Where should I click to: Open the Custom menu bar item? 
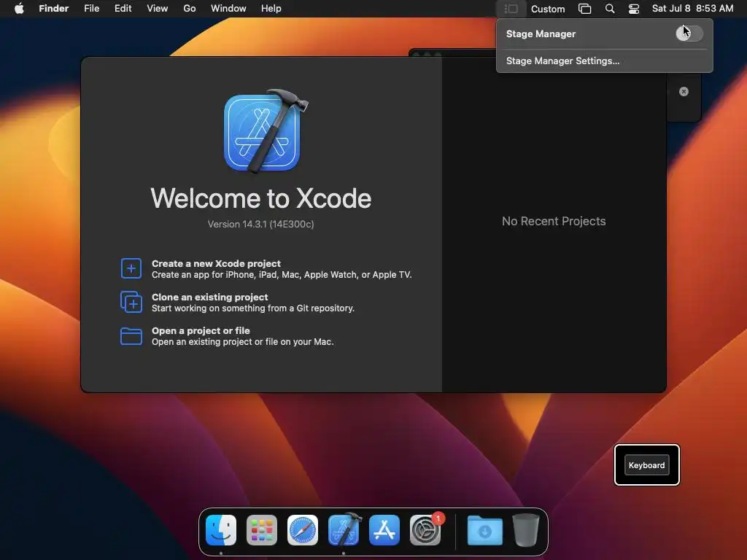tap(548, 9)
